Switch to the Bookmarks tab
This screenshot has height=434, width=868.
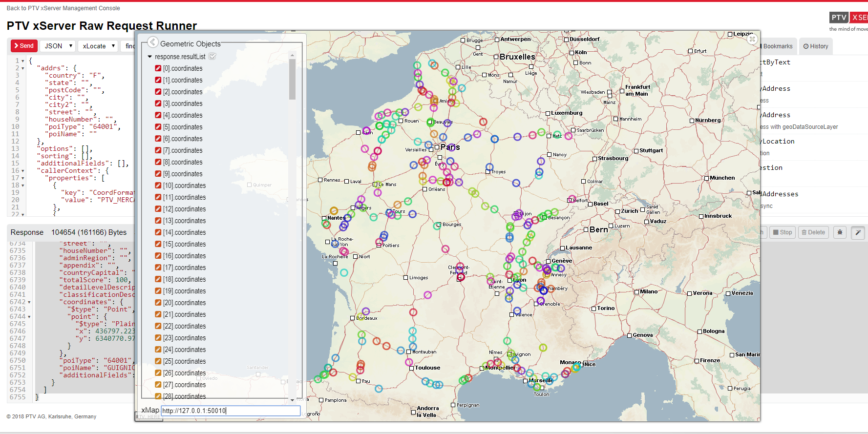tap(777, 46)
